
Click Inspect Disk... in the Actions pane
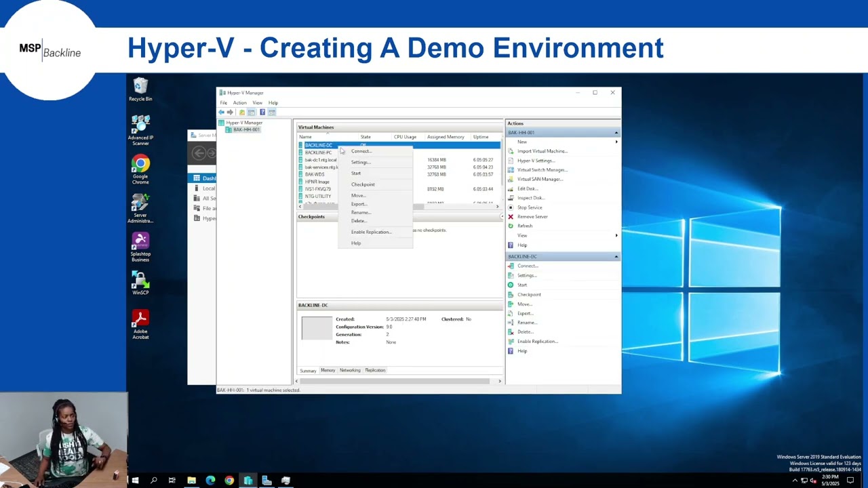click(x=530, y=198)
